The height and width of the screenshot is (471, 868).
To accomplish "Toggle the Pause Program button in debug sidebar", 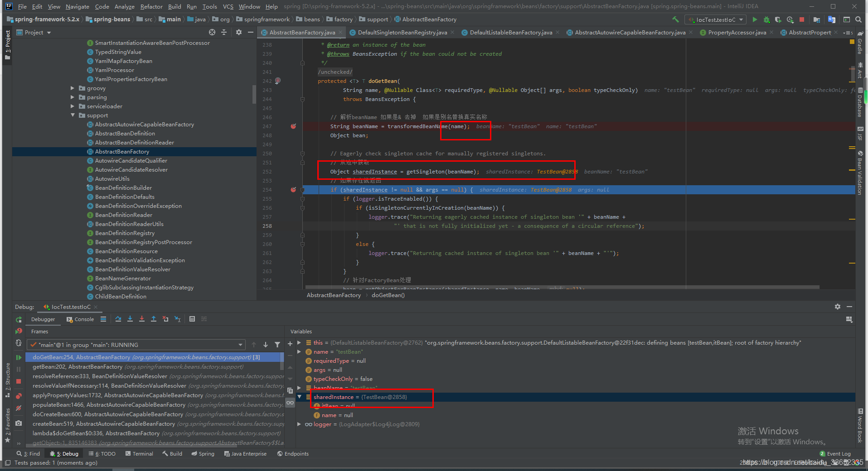I will 19,369.
